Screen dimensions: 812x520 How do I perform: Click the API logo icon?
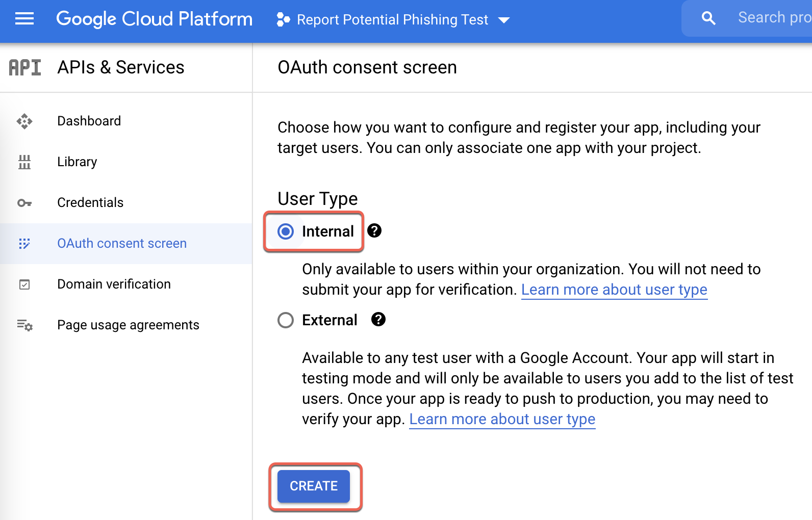[x=25, y=67]
